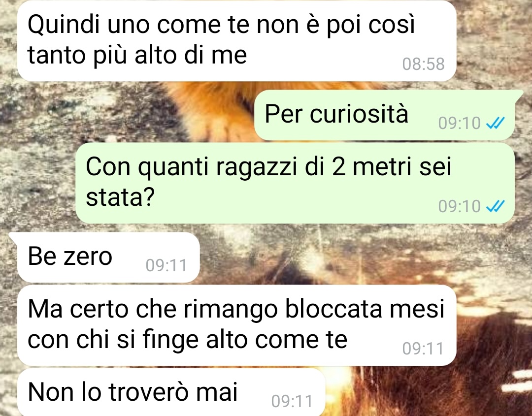Click 09:10 timestamp under "sei stata?" message

(x=460, y=206)
